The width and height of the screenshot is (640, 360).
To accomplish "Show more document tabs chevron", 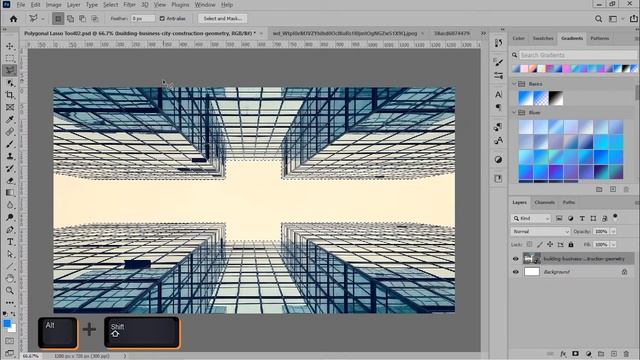I will [483, 33].
